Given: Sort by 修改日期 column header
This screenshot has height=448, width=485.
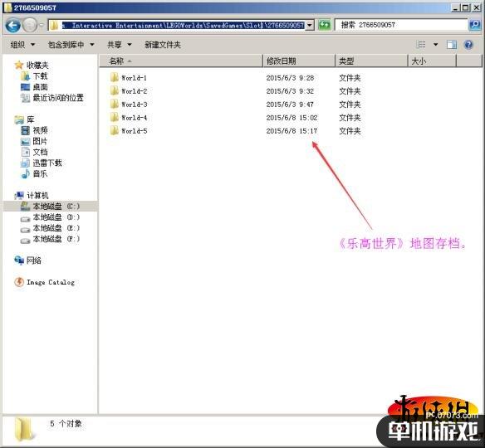Looking at the screenshot, I should tap(299, 61).
